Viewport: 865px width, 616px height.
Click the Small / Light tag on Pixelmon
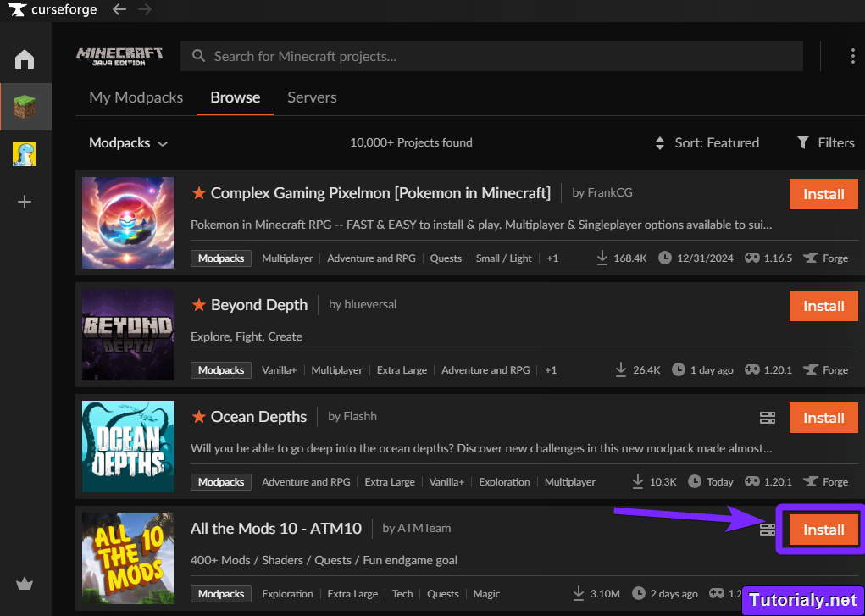503,258
